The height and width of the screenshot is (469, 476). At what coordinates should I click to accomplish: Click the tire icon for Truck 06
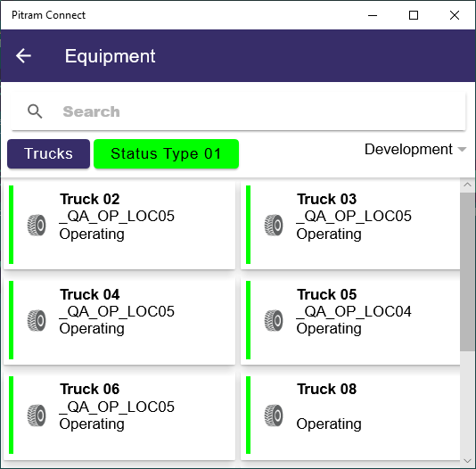pyautogui.click(x=37, y=416)
